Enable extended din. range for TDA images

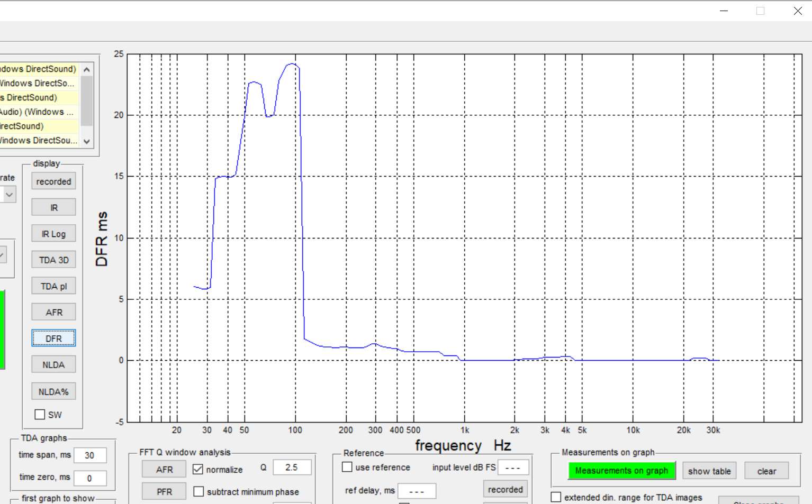(x=556, y=497)
